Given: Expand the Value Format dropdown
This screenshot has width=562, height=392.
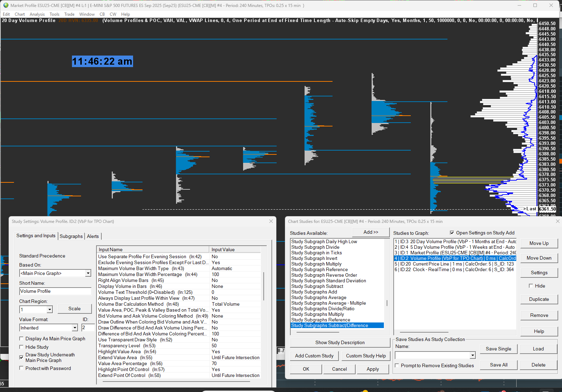Looking at the screenshot, I should (75, 328).
